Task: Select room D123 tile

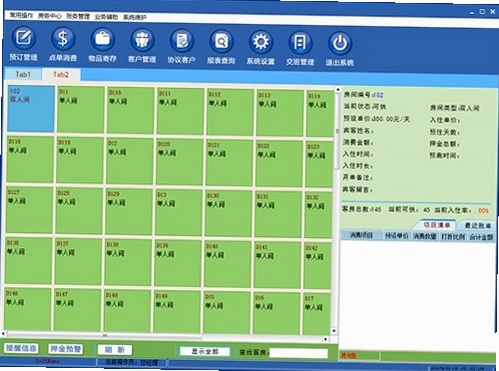Action: point(319,164)
